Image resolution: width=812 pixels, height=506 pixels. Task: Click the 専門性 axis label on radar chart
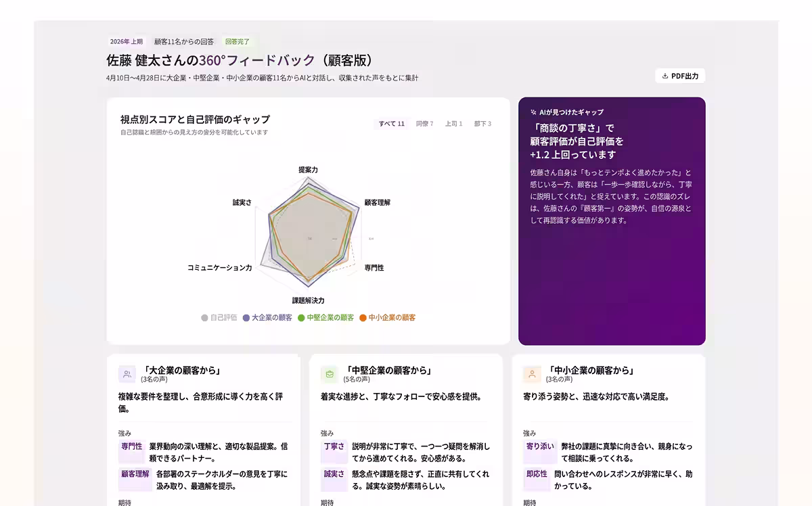click(374, 268)
